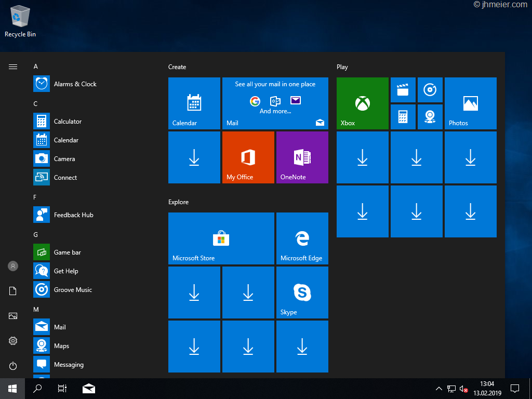Open the Photos tile
532x399 pixels.
pos(470,103)
